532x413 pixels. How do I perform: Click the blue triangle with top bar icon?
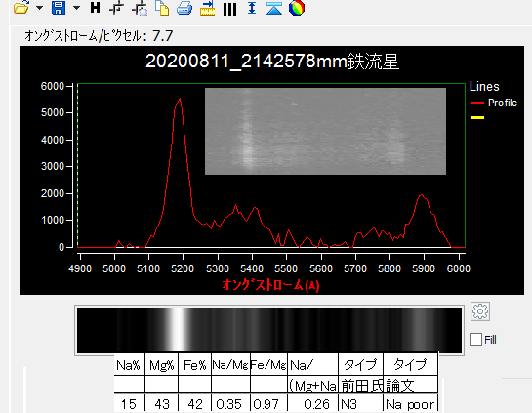point(274,8)
